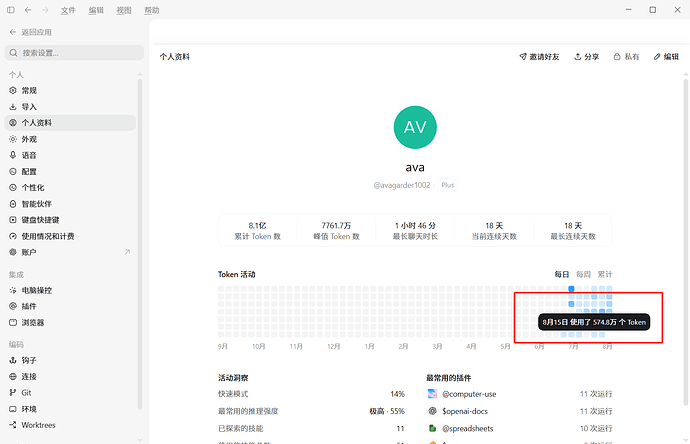
Task: Open 外观 settings
Action: click(x=70, y=139)
